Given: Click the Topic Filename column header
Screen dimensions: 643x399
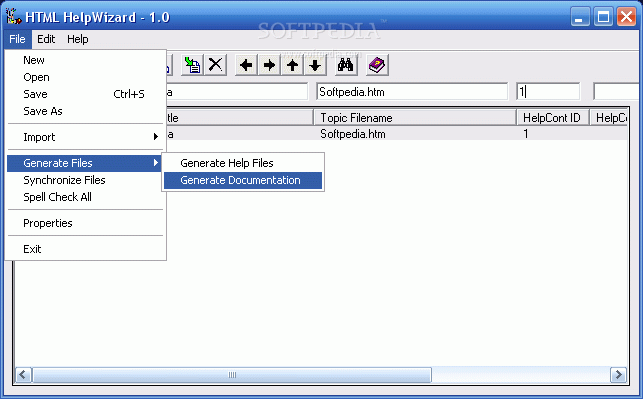Looking at the screenshot, I should [x=415, y=118].
